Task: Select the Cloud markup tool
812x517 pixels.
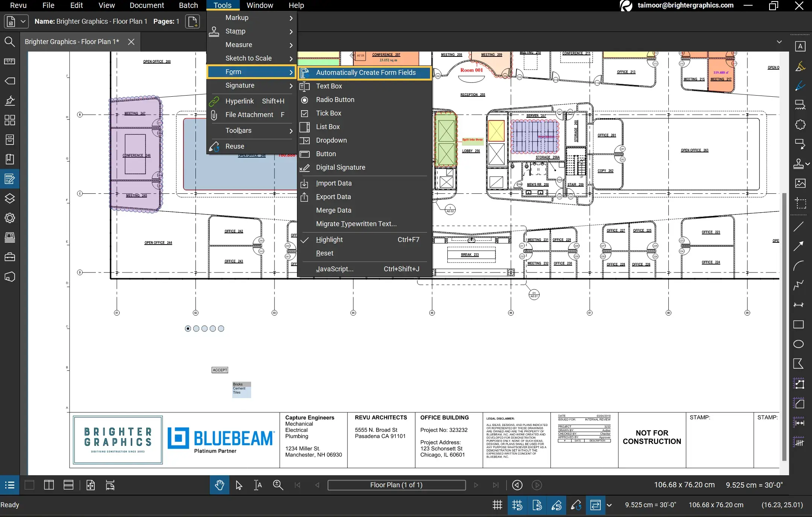Action: 800,125
